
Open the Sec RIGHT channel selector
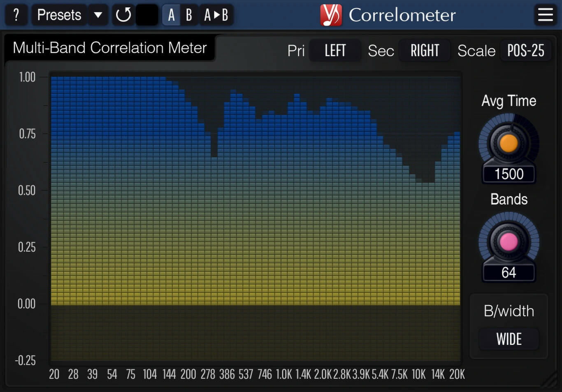[x=425, y=51]
